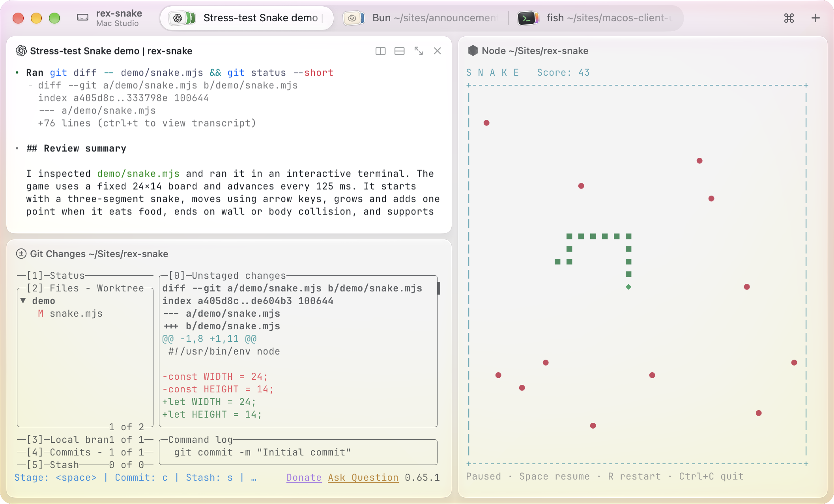Image resolution: width=834 pixels, height=504 pixels.
Task: Select snake.mjs modified file
Action: [x=70, y=314]
